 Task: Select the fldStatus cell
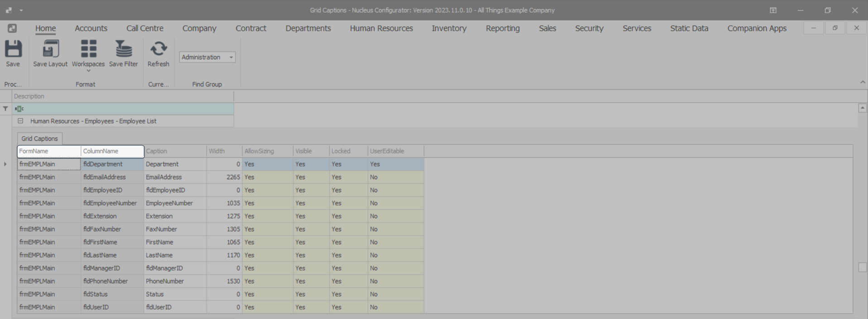[112, 294]
